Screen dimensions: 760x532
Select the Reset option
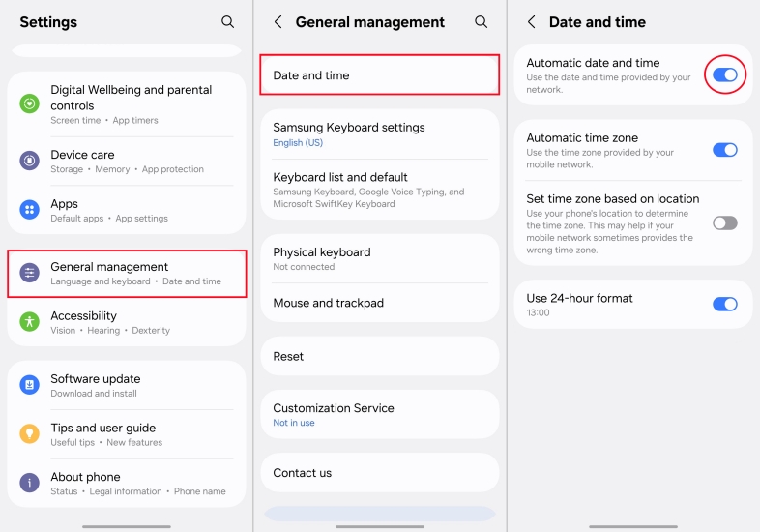click(x=379, y=356)
